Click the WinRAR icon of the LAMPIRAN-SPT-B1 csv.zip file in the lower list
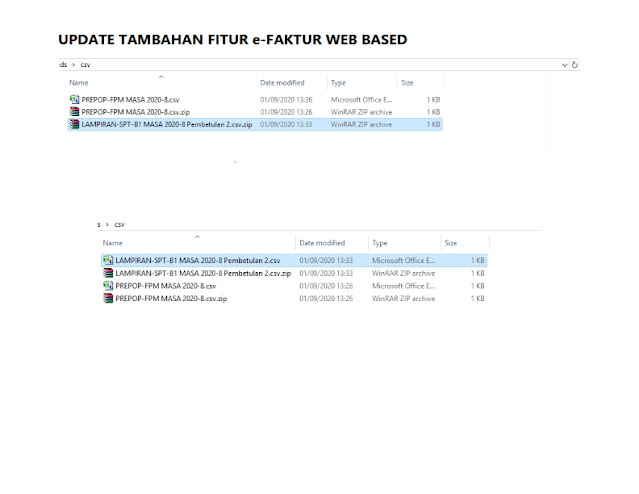This screenshot has height=494, width=639. [x=108, y=273]
